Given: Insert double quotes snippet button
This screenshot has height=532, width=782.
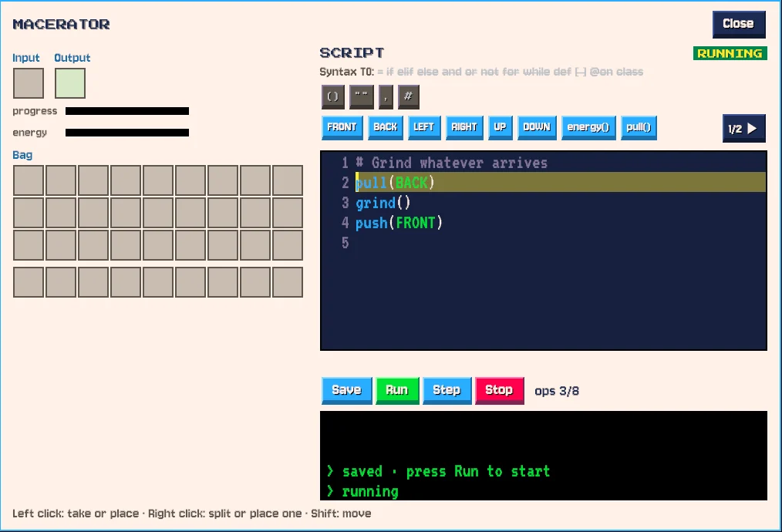Looking at the screenshot, I should [x=362, y=96].
